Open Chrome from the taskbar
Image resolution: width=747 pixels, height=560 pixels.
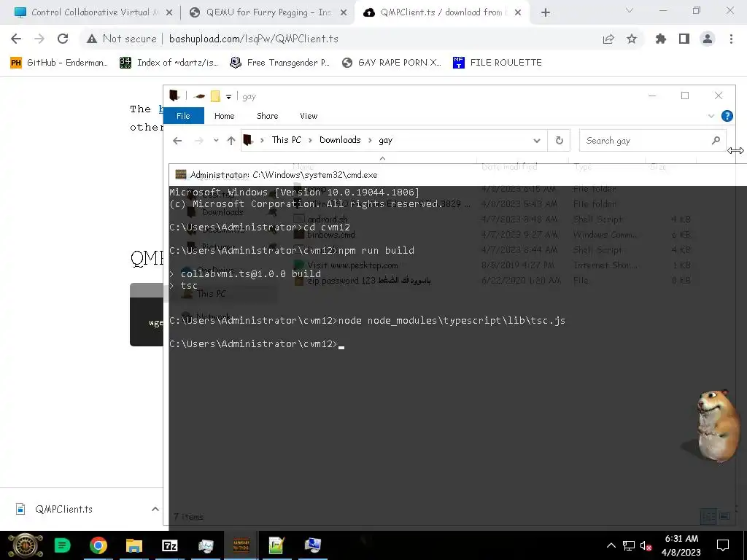pyautogui.click(x=98, y=545)
